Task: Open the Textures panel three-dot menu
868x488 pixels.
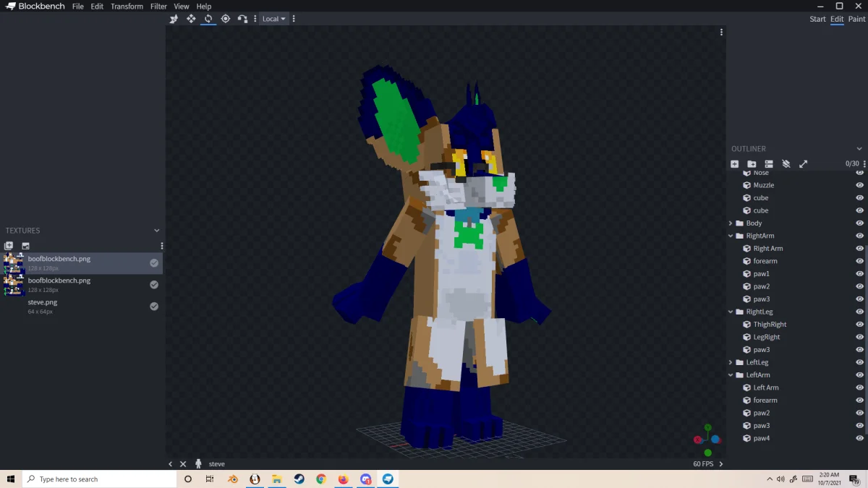Action: pyautogui.click(x=162, y=246)
